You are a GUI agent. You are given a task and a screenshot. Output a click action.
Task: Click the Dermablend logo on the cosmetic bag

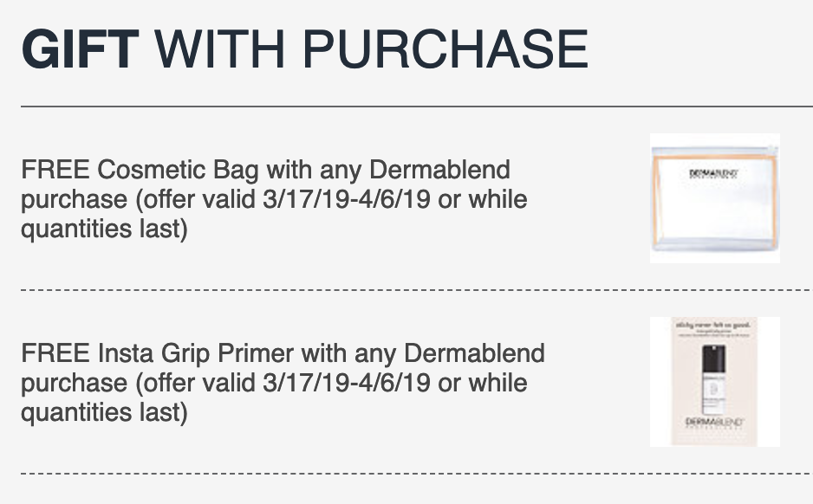click(x=713, y=174)
